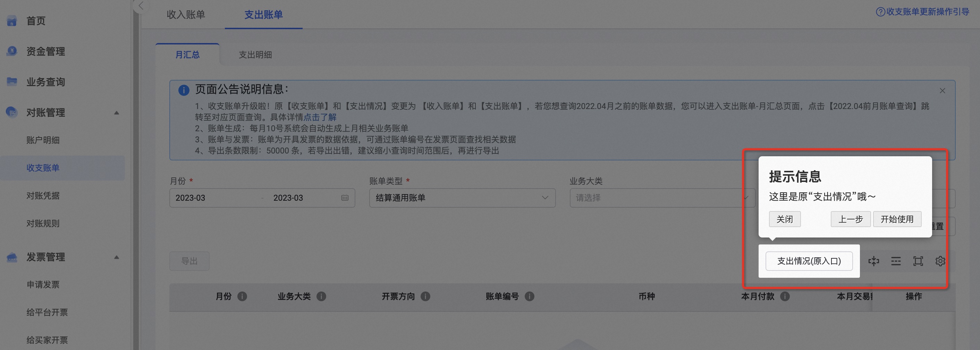Image resolution: width=980 pixels, height=350 pixels.
Task: Collapse the 对账管理 menu section
Action: [117, 113]
